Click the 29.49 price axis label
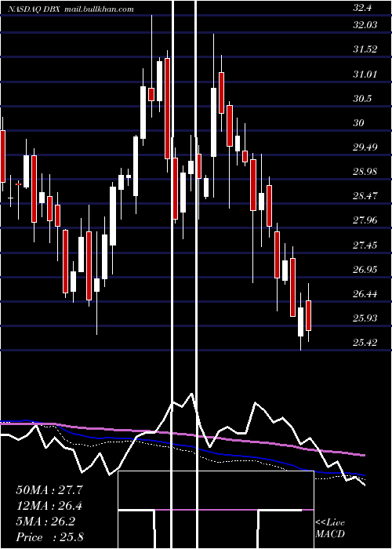 tap(365, 147)
